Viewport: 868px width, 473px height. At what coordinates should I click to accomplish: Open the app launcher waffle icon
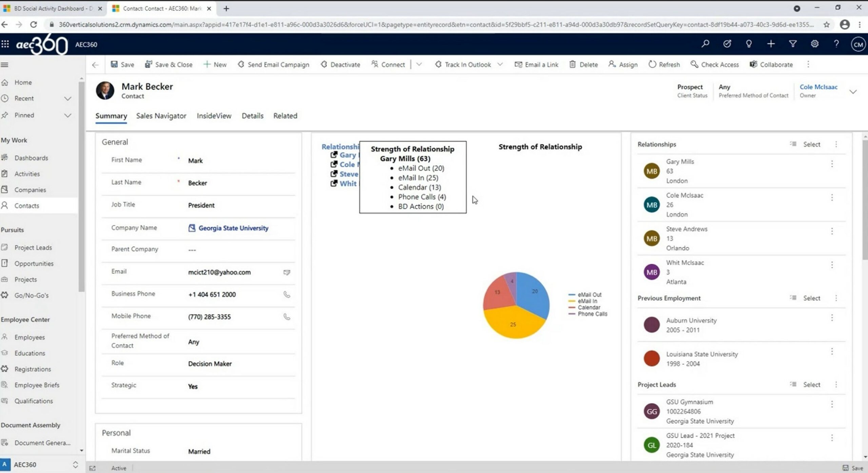5,44
